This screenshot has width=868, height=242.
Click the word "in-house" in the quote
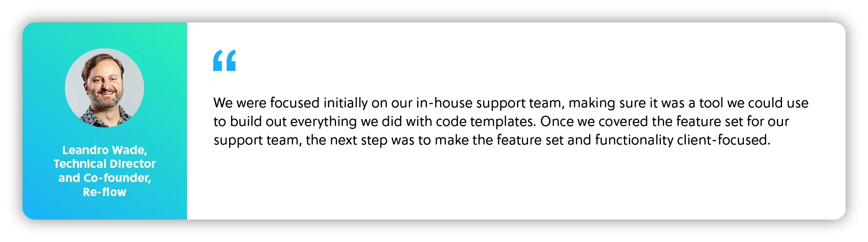(444, 103)
